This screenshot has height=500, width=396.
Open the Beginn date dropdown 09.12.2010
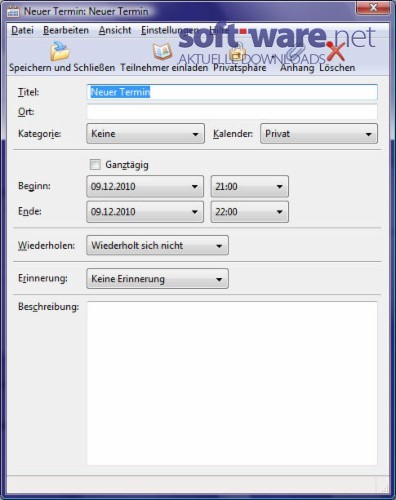[145, 186]
